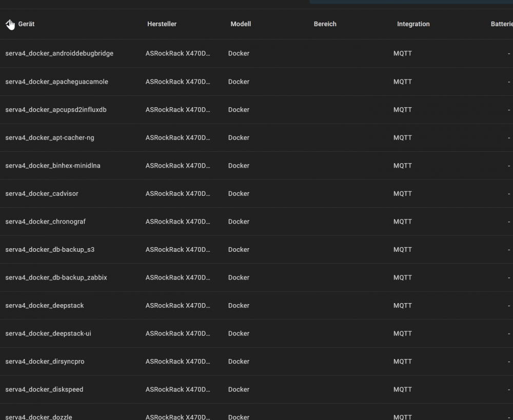
Task: Sort by Bereich column header
Action: 325,24
